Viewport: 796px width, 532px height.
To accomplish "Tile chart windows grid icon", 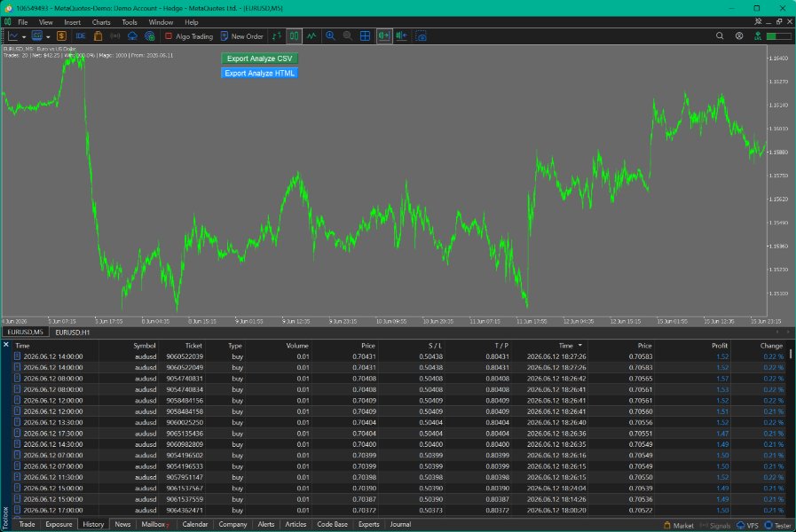I will click(x=365, y=36).
